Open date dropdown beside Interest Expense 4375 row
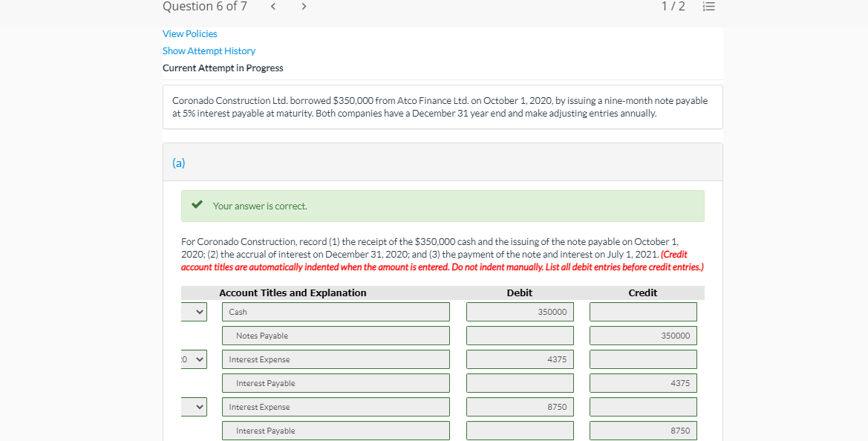868x441 pixels. [194, 359]
